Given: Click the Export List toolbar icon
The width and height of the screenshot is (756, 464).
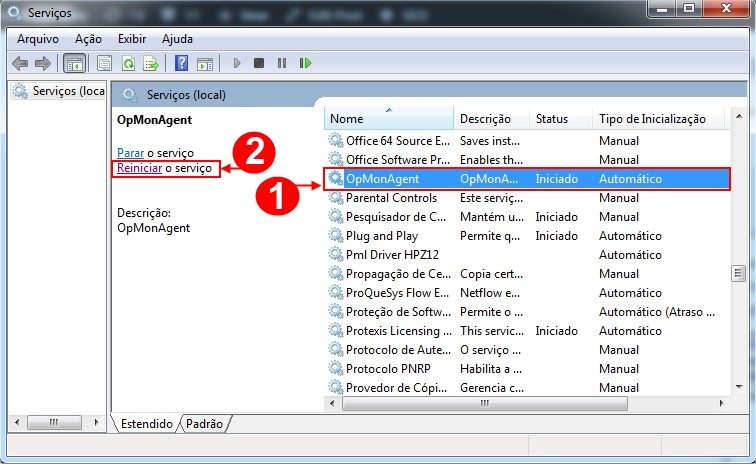Looking at the screenshot, I should tap(151, 63).
